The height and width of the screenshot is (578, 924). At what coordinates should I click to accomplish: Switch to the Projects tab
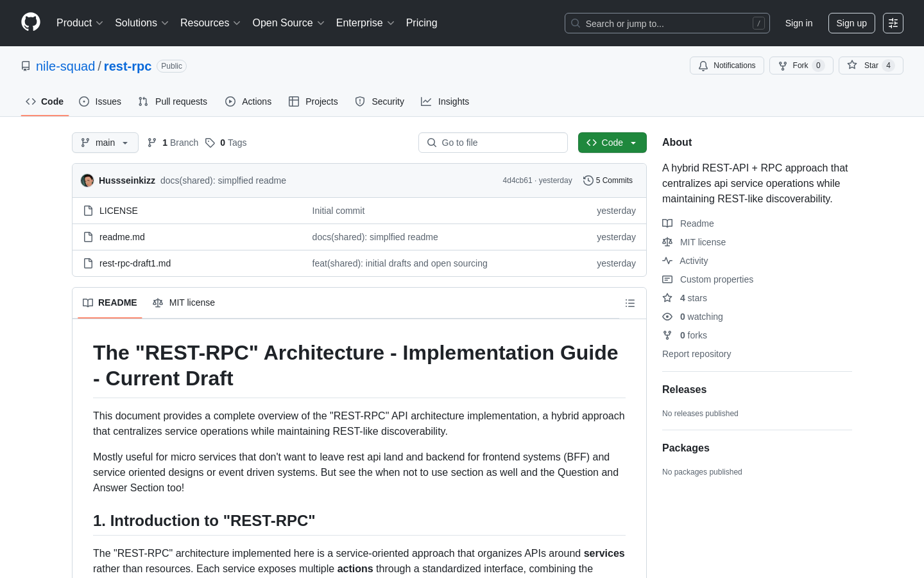click(x=313, y=101)
